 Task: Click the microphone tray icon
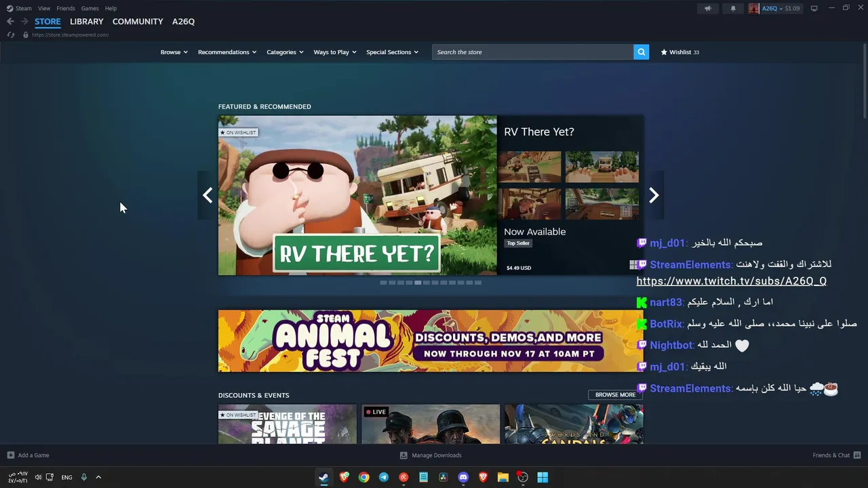84,477
